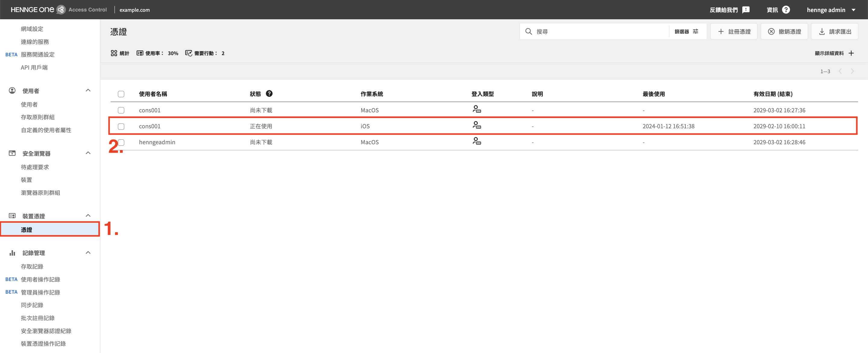Select the cons001 iOS row checkbox
This screenshot has height=353, width=868.
click(121, 126)
